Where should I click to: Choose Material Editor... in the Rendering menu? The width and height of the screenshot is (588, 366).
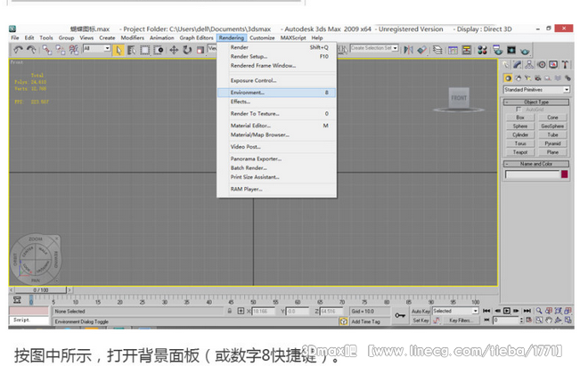(276, 126)
